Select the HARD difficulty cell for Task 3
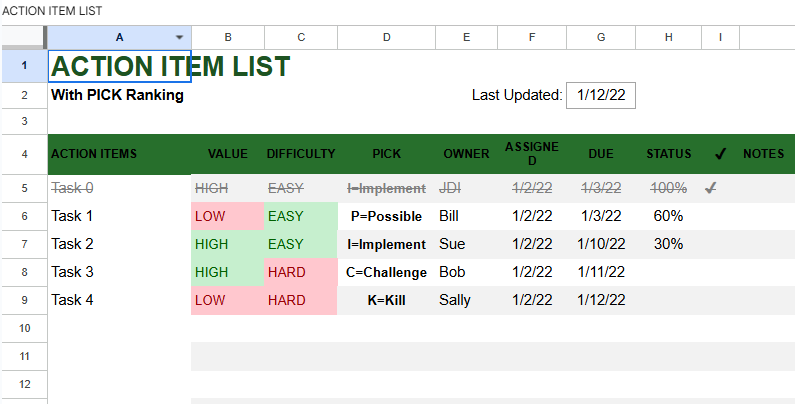Screen dimensions: 795x404 [x=301, y=272]
